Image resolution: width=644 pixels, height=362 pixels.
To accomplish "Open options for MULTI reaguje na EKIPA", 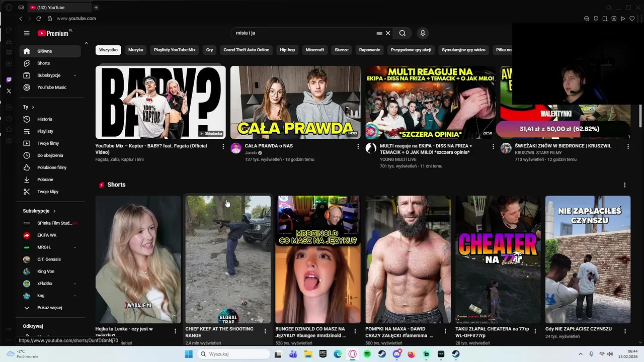I will tap(493, 146).
